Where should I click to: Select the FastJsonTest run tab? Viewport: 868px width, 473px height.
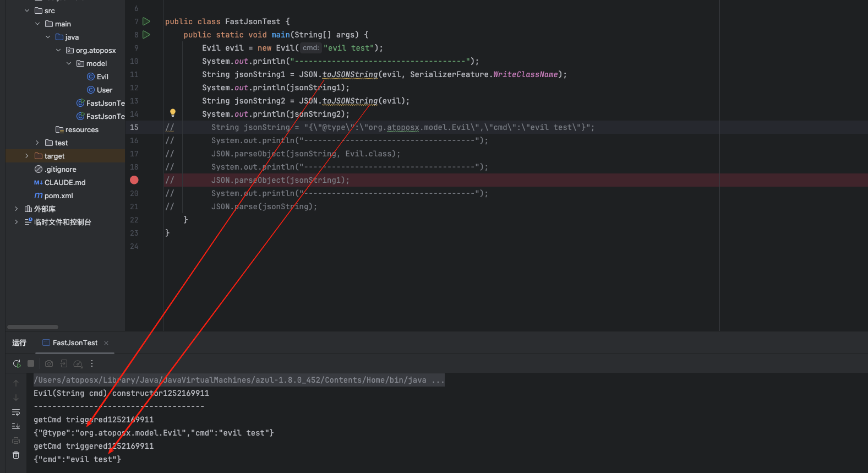(75, 343)
